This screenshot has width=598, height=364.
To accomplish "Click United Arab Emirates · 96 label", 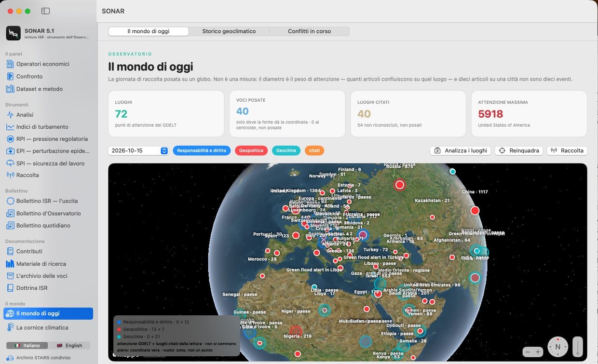I will (x=432, y=285).
